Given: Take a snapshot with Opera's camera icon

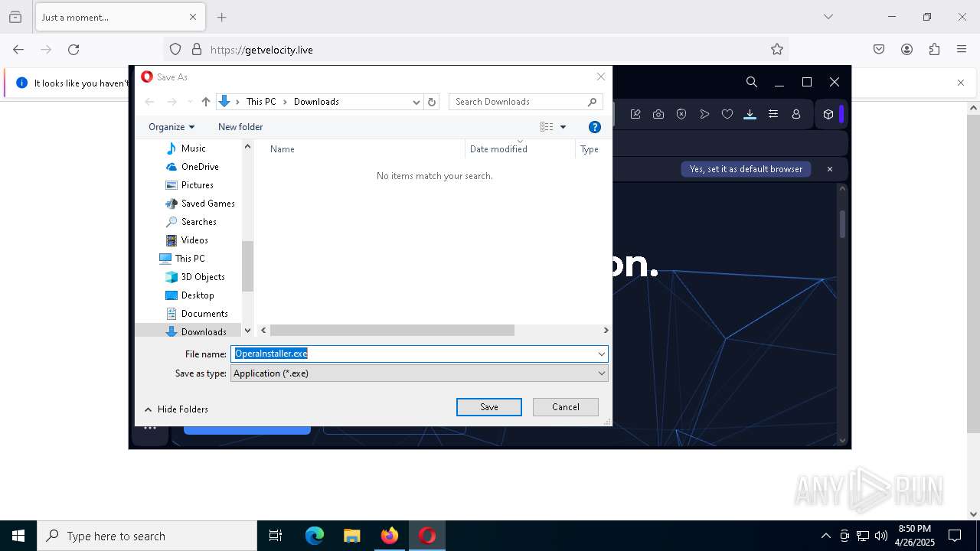Looking at the screenshot, I should click(x=658, y=114).
